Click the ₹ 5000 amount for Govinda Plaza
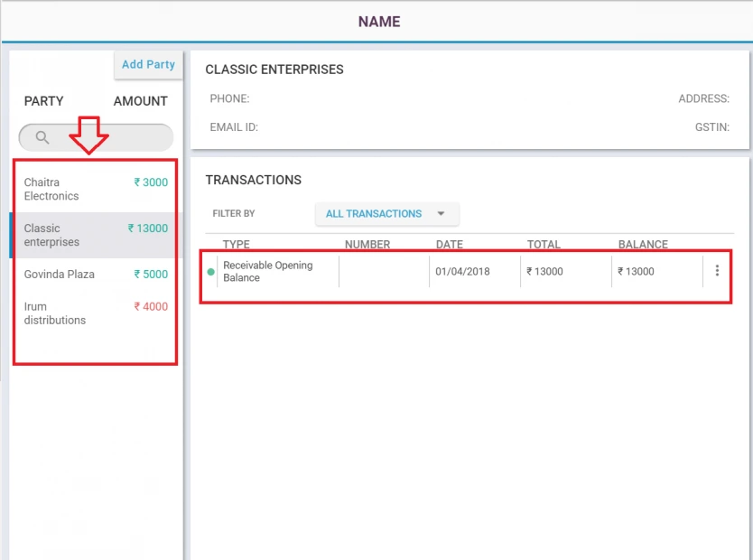The width and height of the screenshot is (753, 560). point(151,275)
